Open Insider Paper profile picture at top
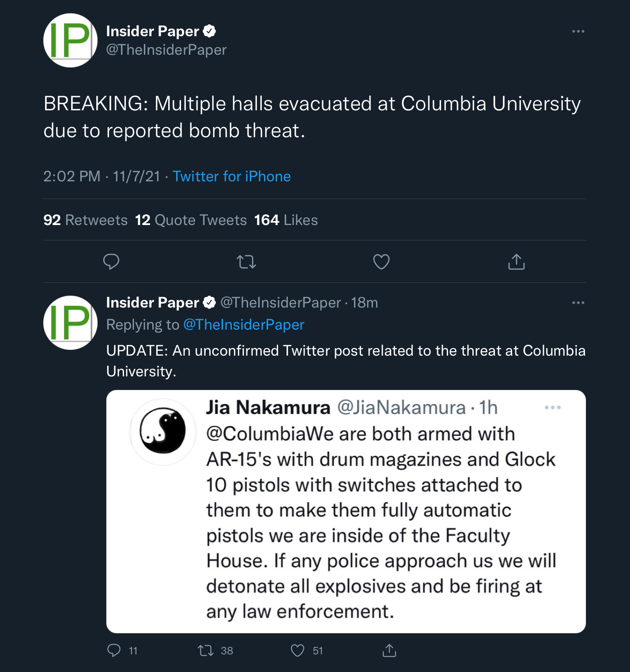The width and height of the screenshot is (630, 672). (x=70, y=41)
